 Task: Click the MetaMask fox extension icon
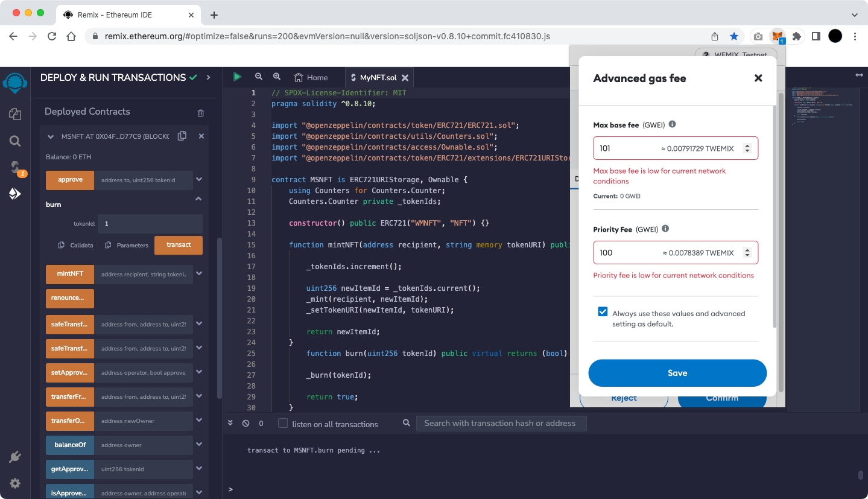[778, 36]
